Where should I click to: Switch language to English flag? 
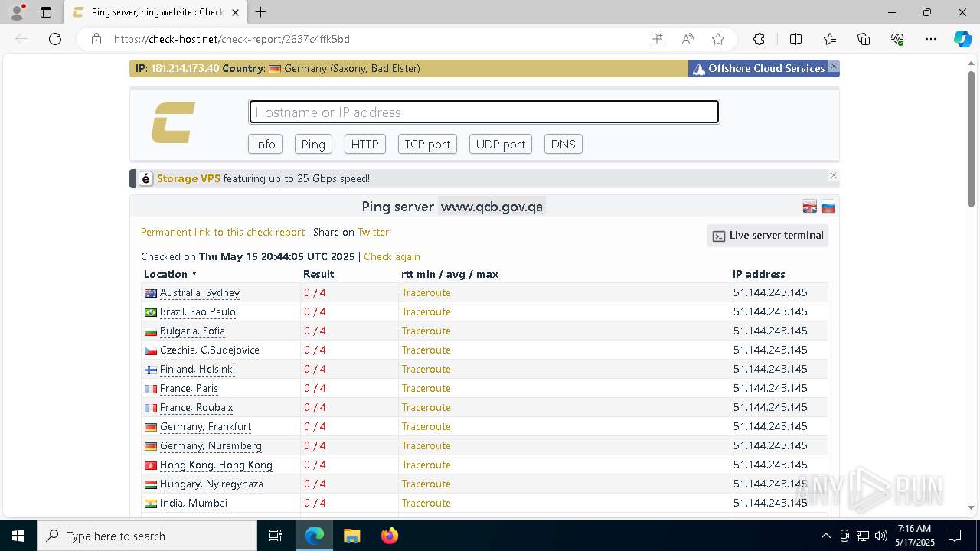pyautogui.click(x=809, y=207)
